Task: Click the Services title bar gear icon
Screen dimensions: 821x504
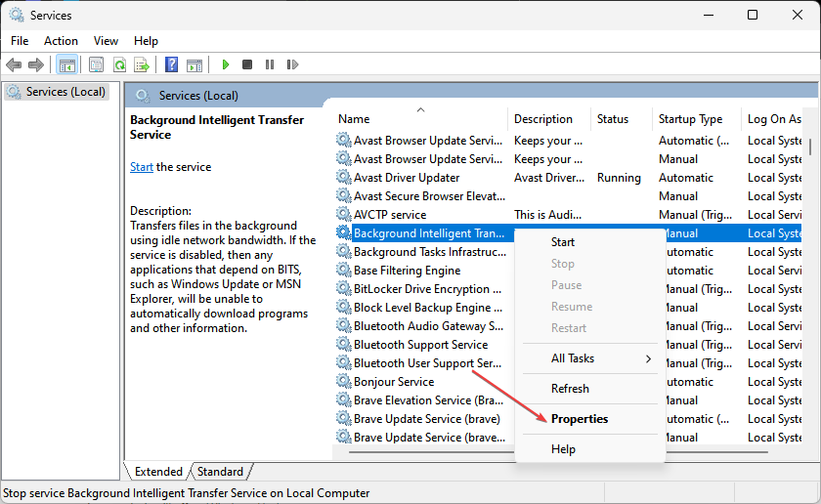Action: pyautogui.click(x=17, y=16)
